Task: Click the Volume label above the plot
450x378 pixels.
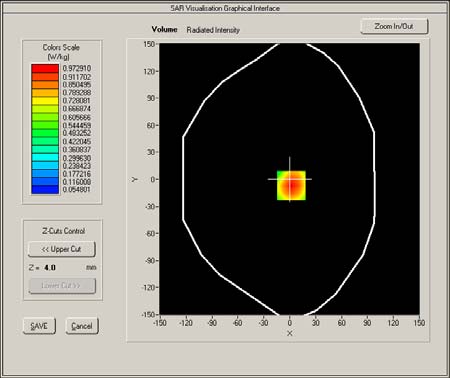Action: pyautogui.click(x=164, y=29)
